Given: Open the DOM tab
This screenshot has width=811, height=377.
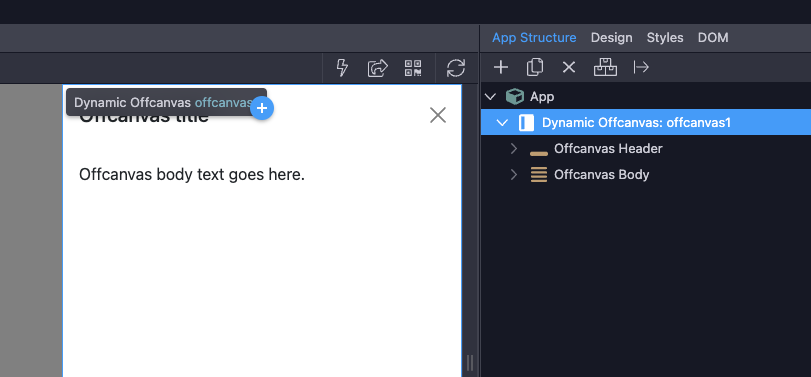Looking at the screenshot, I should (x=713, y=38).
